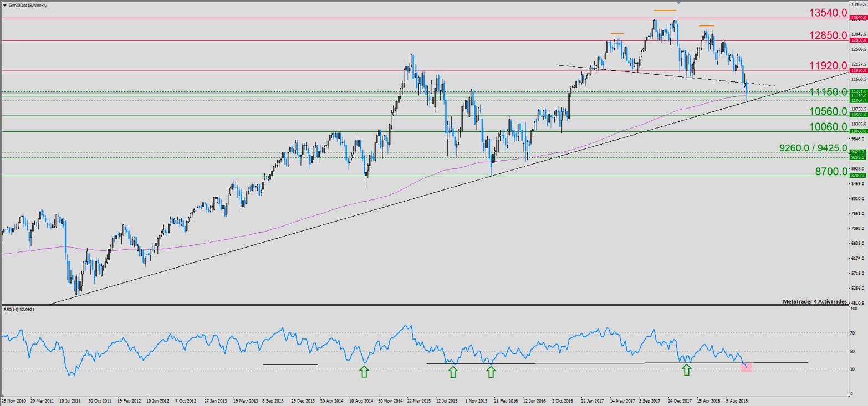Viewport: 868px width, 406px height.
Task: Click the orange line above the May 2017 peak
Action: (617, 34)
